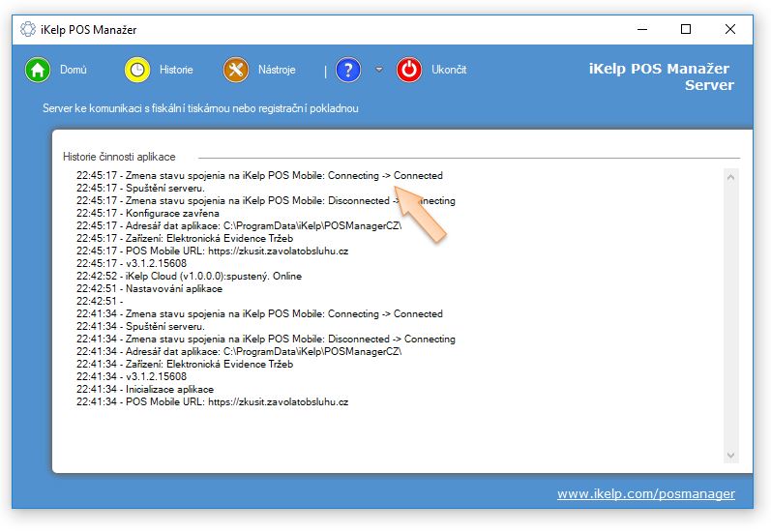The image size is (771, 532).
Task: Click the Ukončit text to quit
Action: (x=449, y=70)
